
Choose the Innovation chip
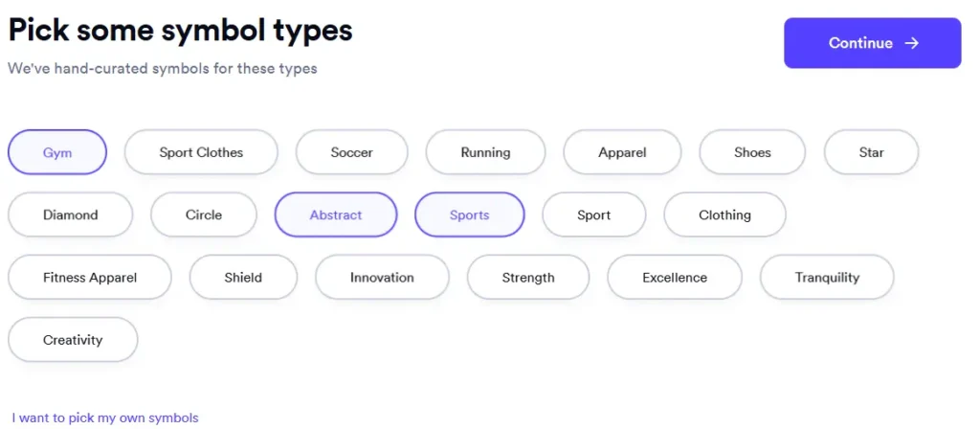click(382, 278)
